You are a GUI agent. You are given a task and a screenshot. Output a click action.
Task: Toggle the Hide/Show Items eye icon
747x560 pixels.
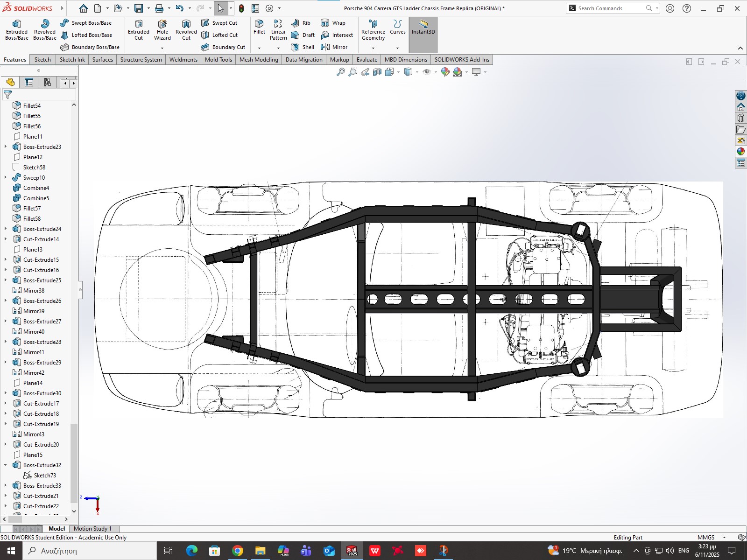coord(426,72)
